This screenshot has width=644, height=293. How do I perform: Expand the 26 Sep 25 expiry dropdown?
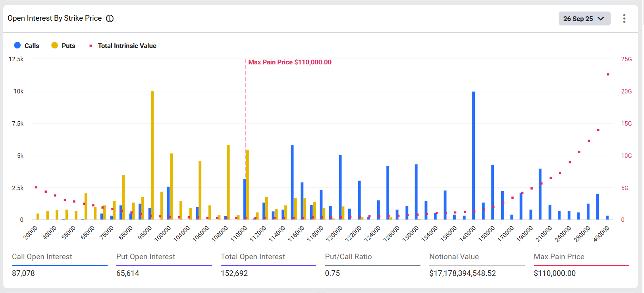point(578,19)
